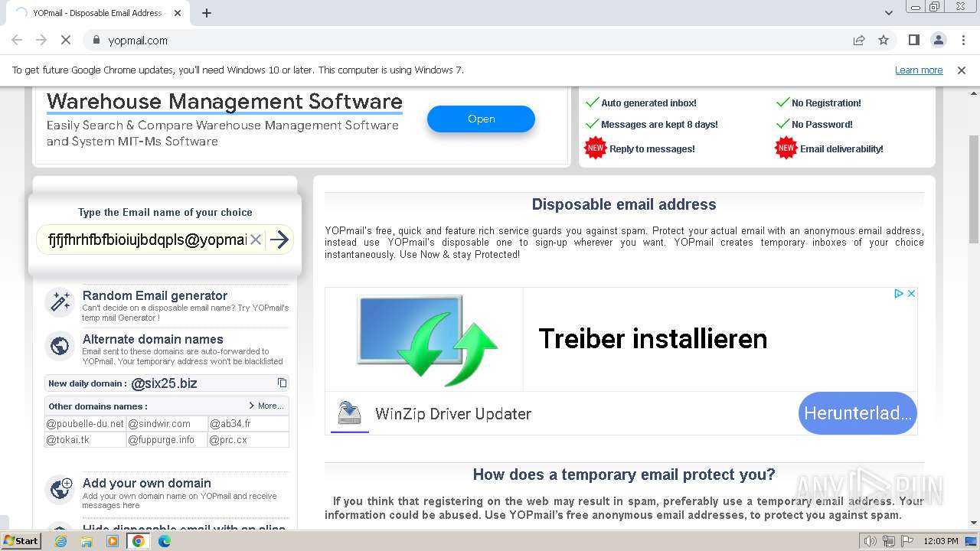Switch to Chrome in the taskbar

click(139, 541)
